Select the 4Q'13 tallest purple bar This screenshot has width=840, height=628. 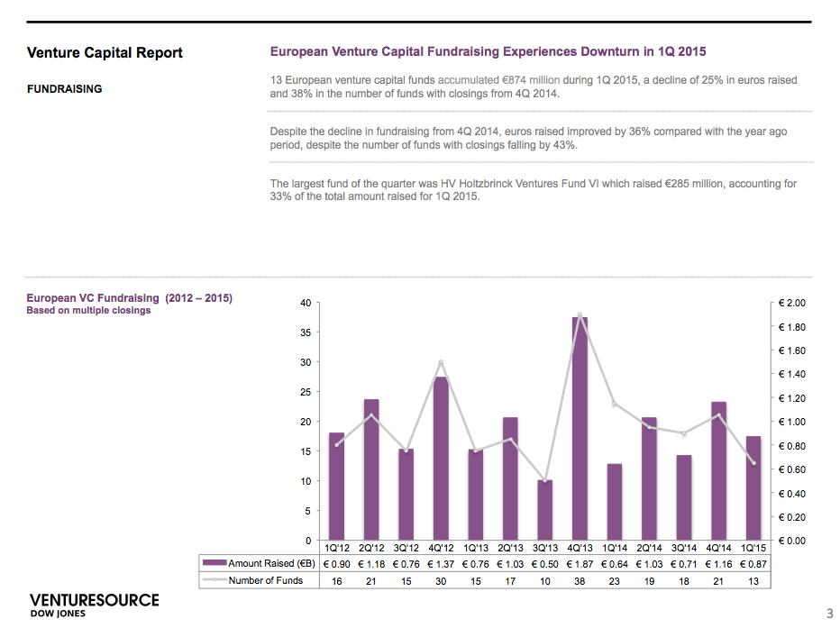(580, 428)
